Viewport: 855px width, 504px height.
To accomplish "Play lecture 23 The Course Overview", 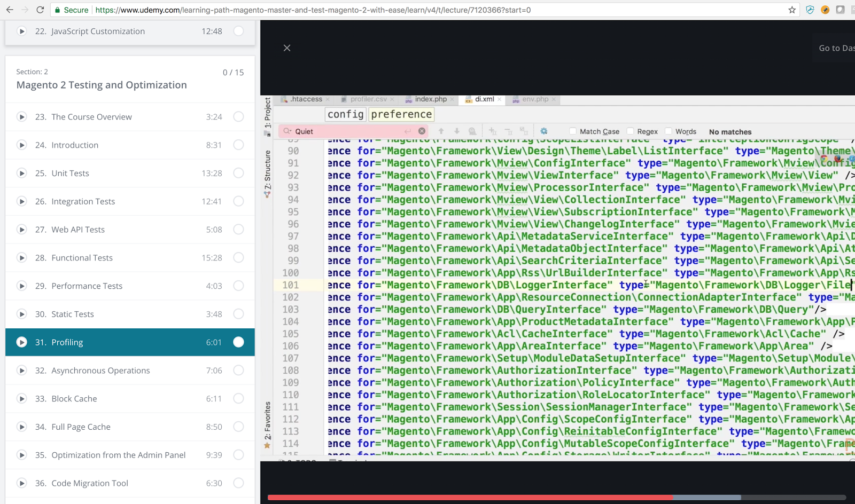I will [x=21, y=117].
